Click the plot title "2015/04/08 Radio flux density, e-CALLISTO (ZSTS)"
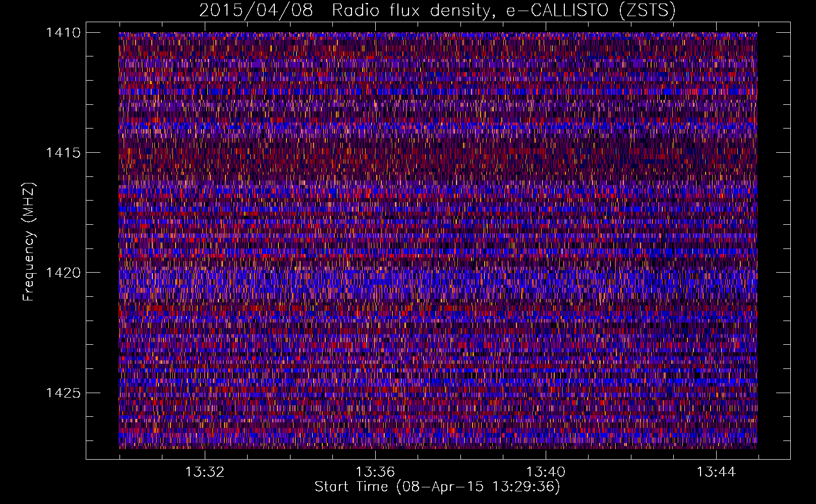This screenshot has width=816, height=504. coord(437,11)
